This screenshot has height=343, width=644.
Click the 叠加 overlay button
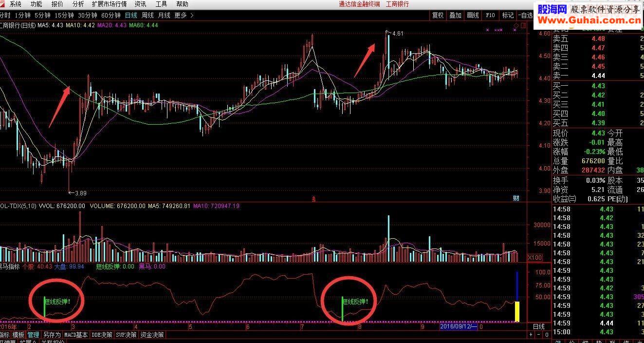pos(455,15)
